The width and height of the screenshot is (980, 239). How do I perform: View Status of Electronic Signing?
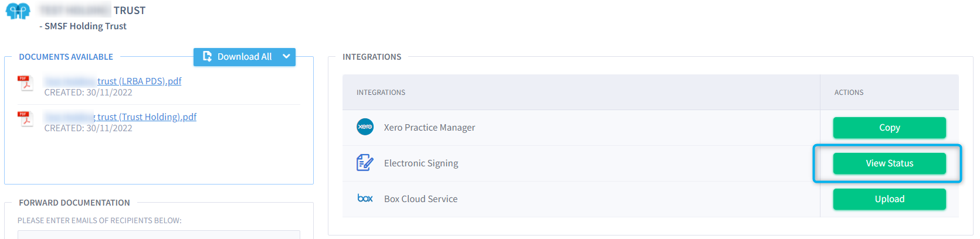tap(889, 163)
